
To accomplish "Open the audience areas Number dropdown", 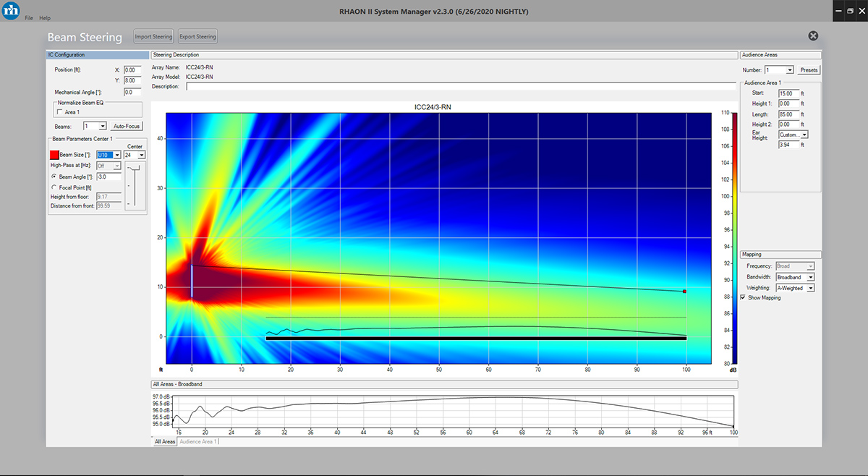I will click(779, 70).
